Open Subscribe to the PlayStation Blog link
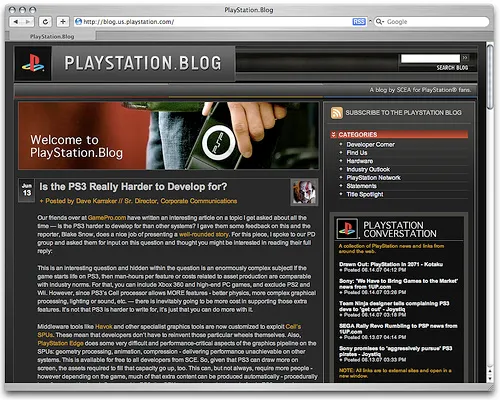Image resolution: width=500 pixels, height=400 pixels. coord(403,113)
